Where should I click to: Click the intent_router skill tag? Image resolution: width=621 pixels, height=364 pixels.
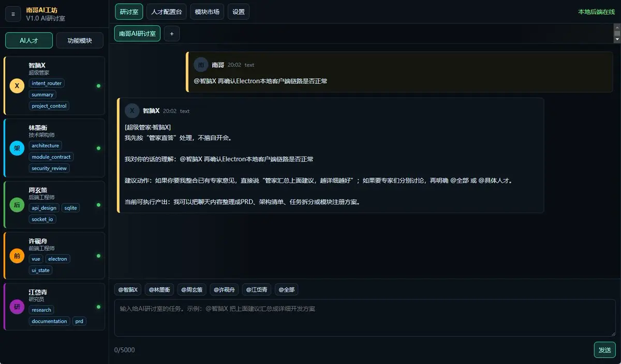47,83
